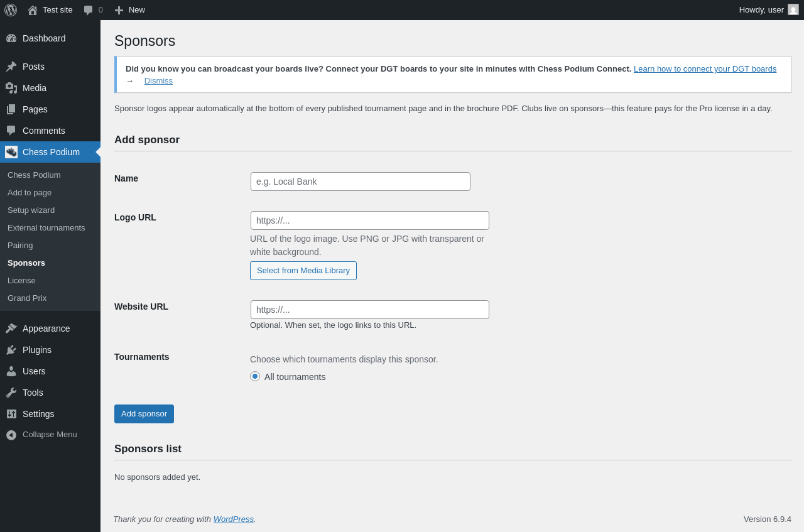Dismiss the DGT boards notice

(x=158, y=80)
